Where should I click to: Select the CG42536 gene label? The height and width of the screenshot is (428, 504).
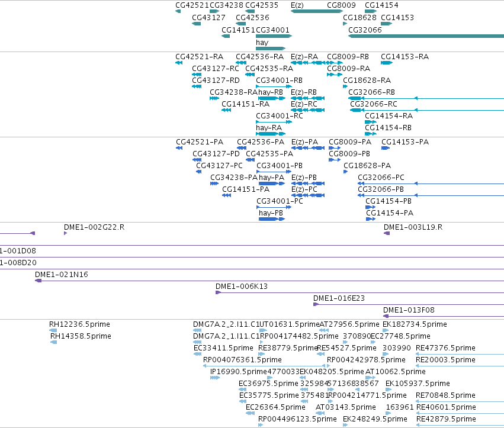(x=252, y=17)
